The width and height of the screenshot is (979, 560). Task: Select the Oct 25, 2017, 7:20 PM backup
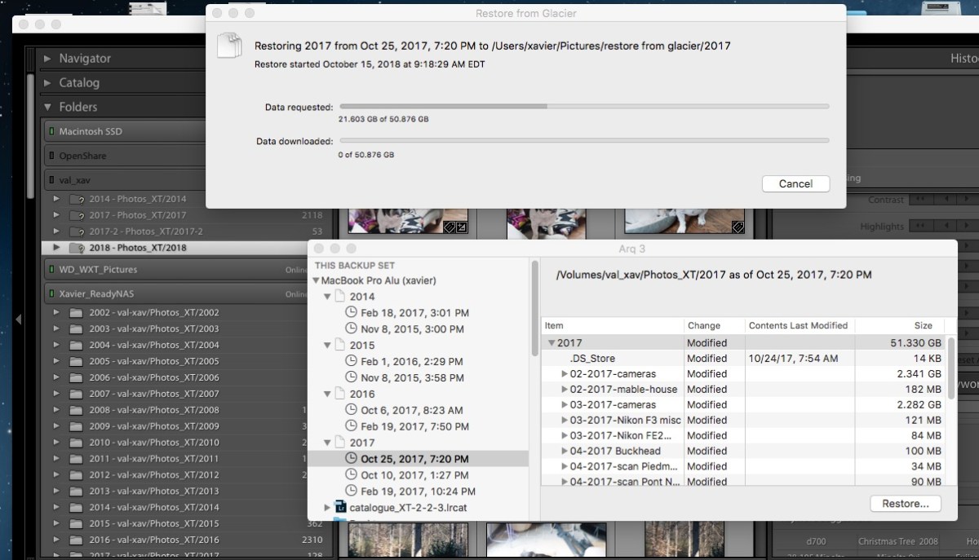(x=414, y=459)
